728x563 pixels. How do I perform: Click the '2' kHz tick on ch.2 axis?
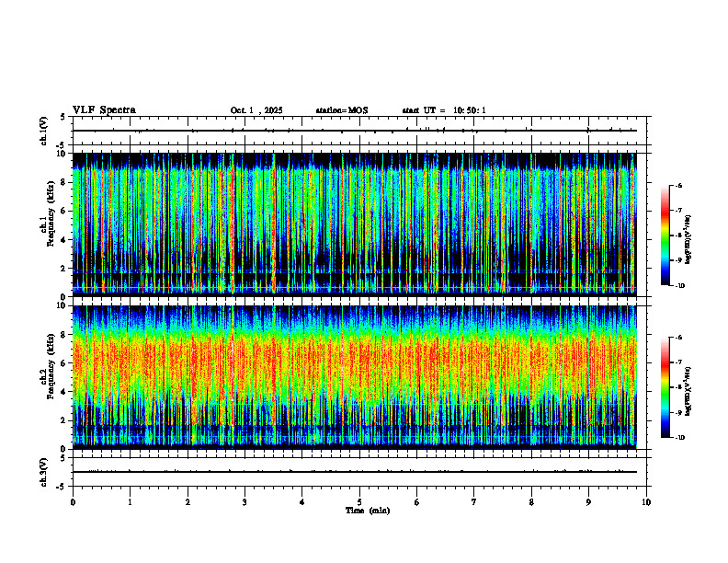[x=64, y=420]
